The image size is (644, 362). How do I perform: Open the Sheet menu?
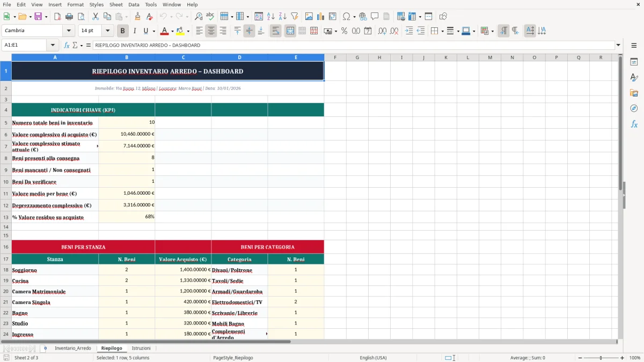pyautogui.click(x=116, y=4)
